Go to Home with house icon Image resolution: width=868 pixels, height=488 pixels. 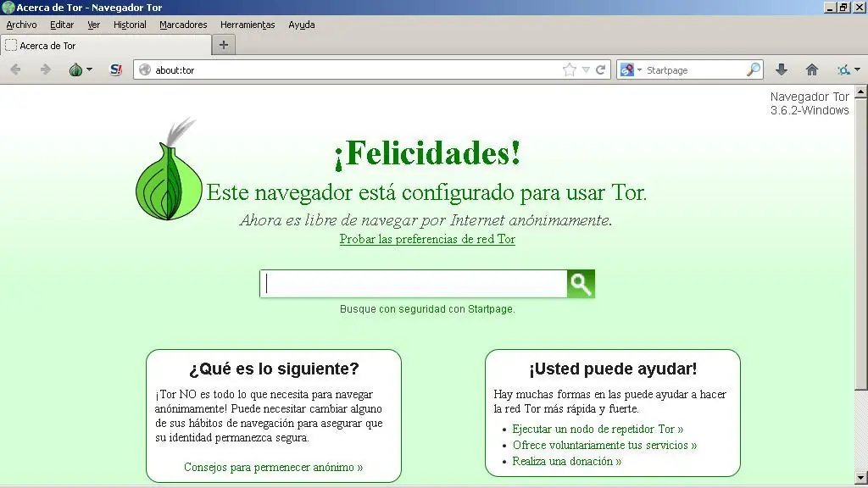tap(811, 69)
